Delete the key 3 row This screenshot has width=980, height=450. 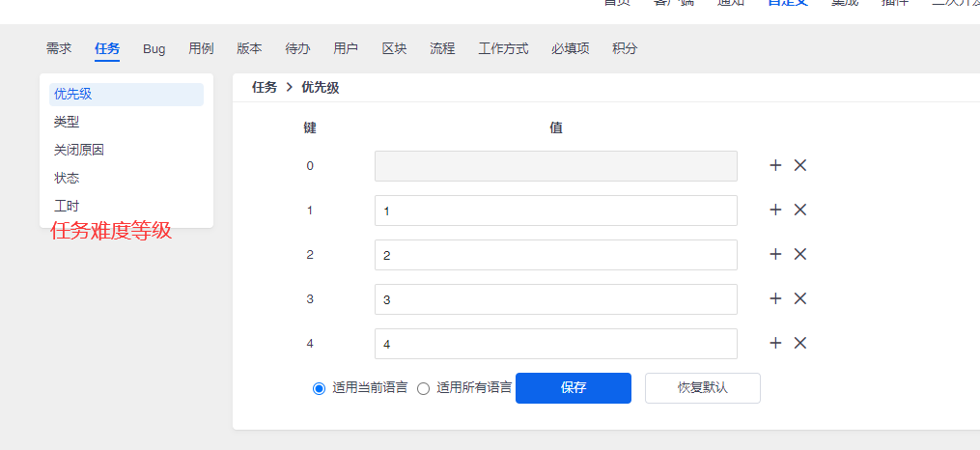[800, 298]
